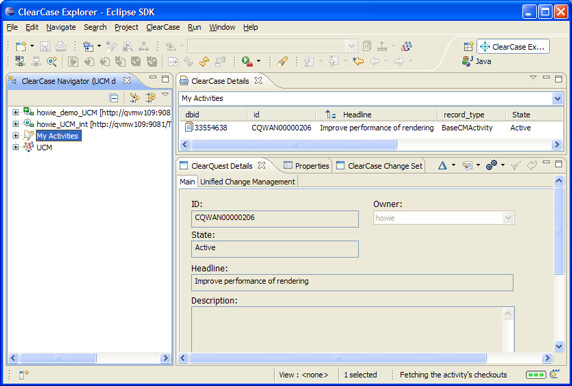The width and height of the screenshot is (572, 386).
Task: Click the Open Perspective icon
Action: [x=468, y=47]
